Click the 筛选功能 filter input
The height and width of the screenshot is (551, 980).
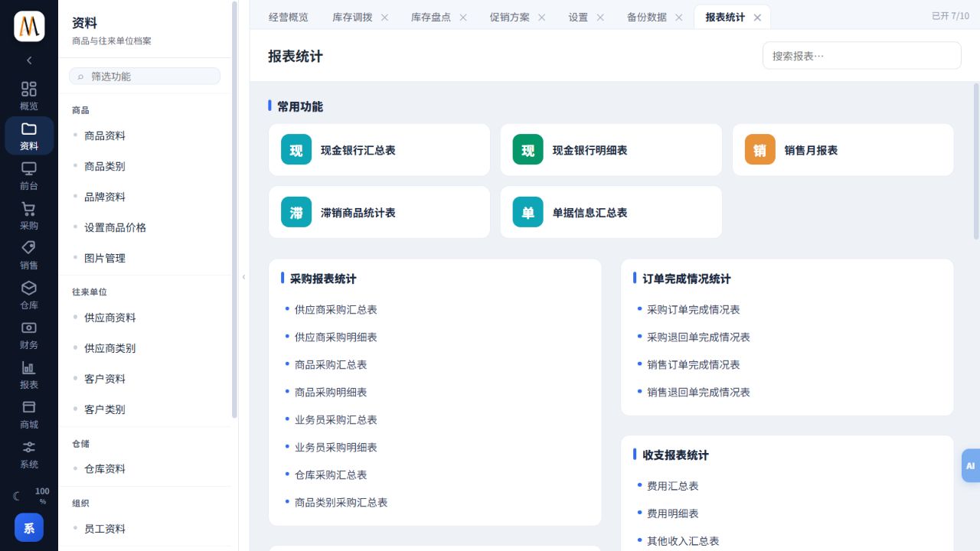(145, 77)
